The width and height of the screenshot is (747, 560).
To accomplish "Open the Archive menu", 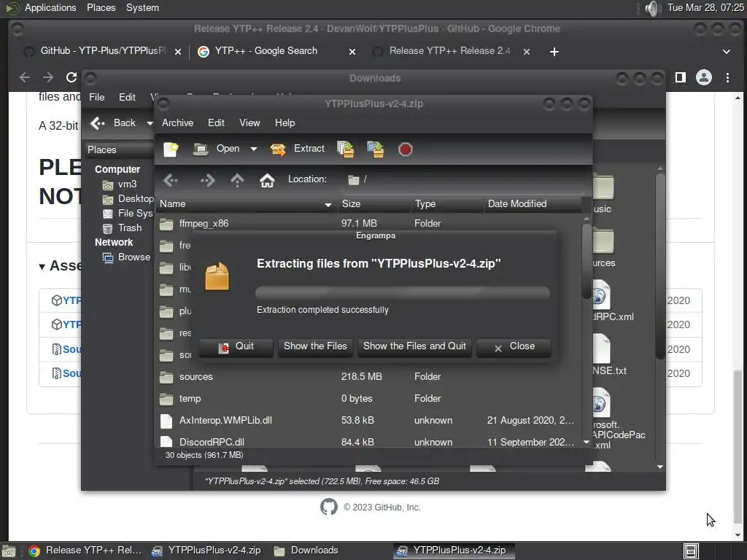I will click(x=178, y=122).
